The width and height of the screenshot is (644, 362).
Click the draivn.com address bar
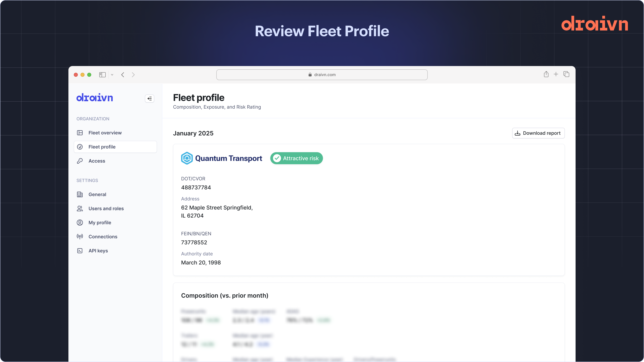coord(322,75)
